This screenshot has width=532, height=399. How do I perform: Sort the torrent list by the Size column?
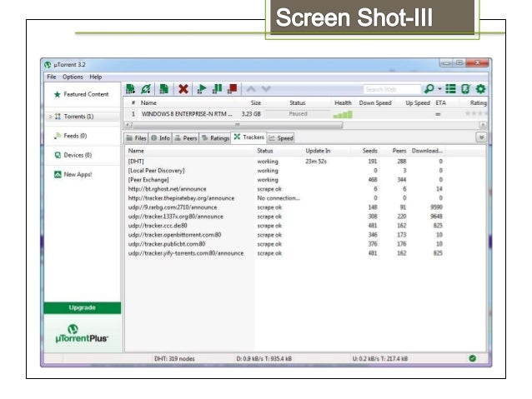pyautogui.click(x=256, y=102)
